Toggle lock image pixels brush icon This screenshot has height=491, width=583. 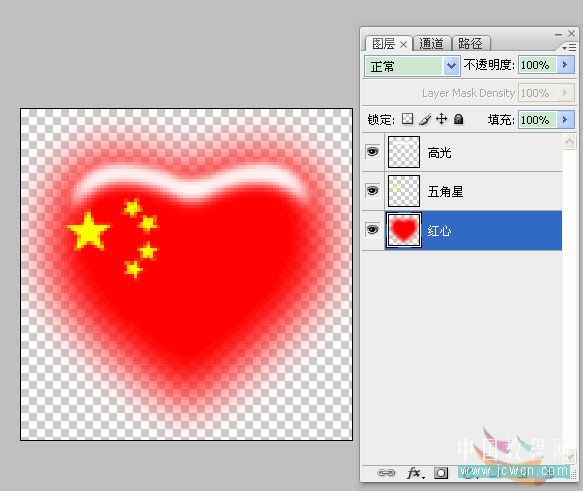[x=425, y=119]
